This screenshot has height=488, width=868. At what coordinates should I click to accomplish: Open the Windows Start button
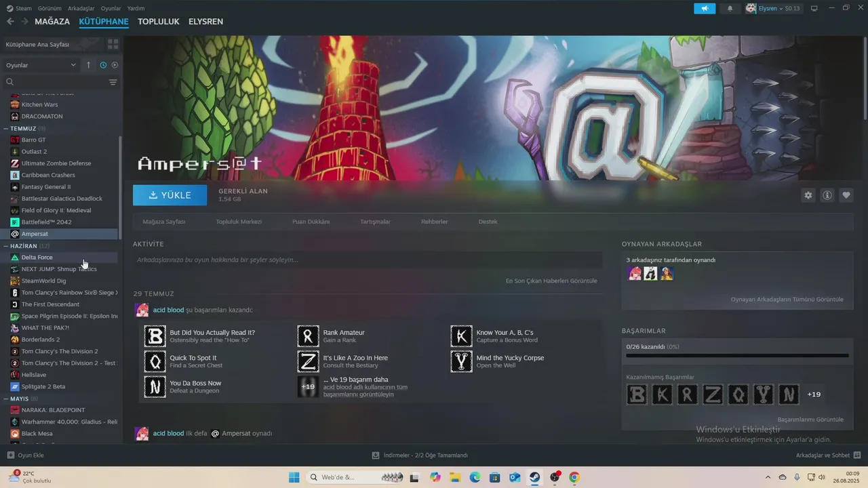(x=294, y=477)
